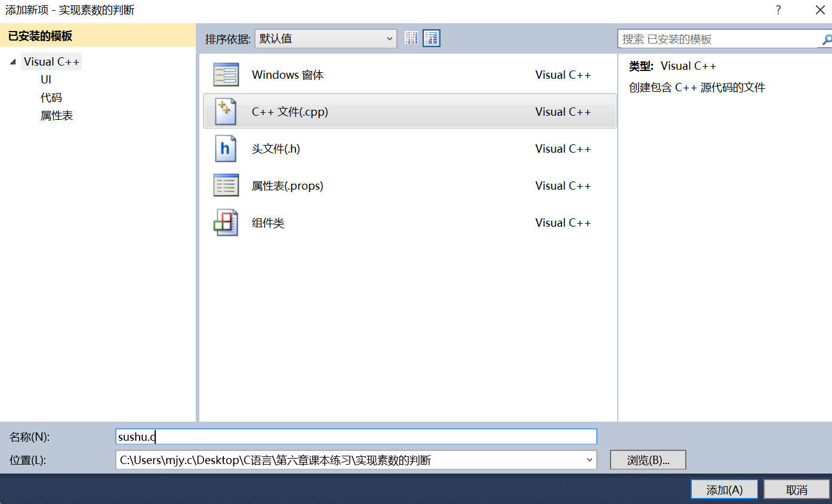Click the 搜索 已安装的模板 search box
The height and width of the screenshot is (504, 832).
[719, 39]
